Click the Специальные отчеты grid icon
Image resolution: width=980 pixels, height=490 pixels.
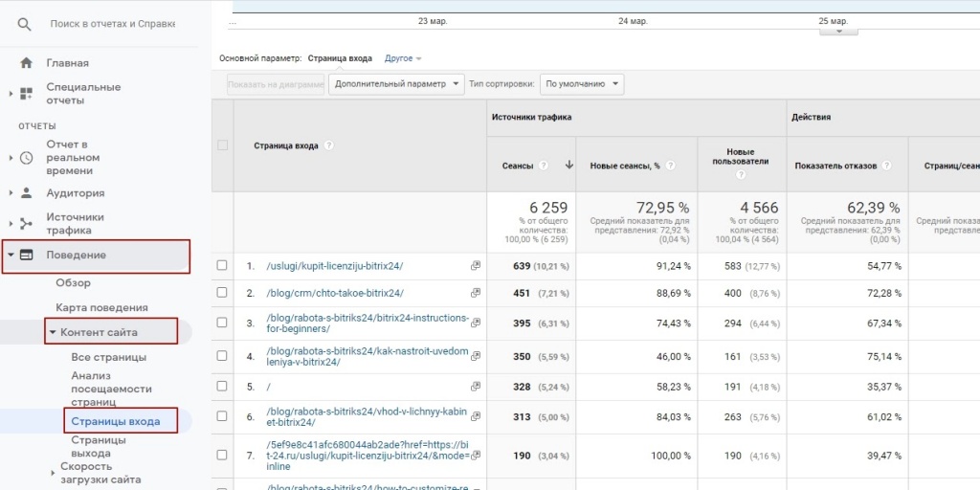[x=27, y=94]
